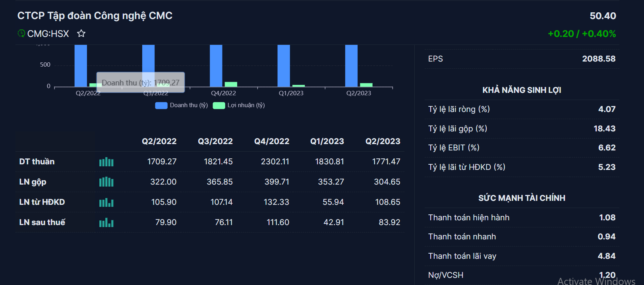Click the green profit bar for Q2/2023
This screenshot has width=644, height=285.
[366, 85]
